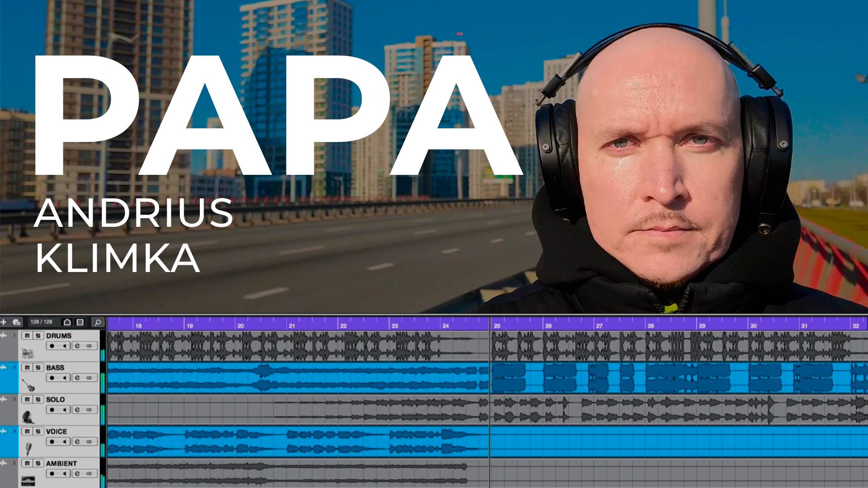Open track visibility agents house icon
868x488 pixels.
click(67, 322)
